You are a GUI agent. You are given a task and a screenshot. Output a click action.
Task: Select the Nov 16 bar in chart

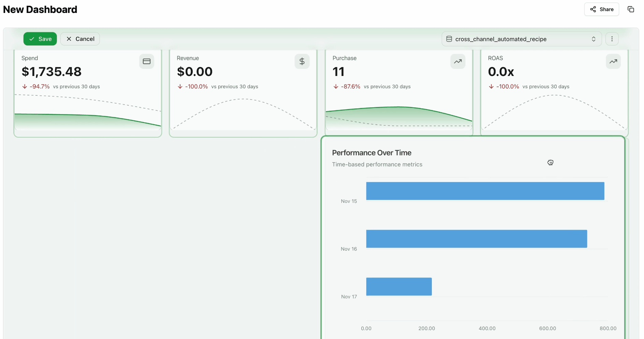(477, 238)
